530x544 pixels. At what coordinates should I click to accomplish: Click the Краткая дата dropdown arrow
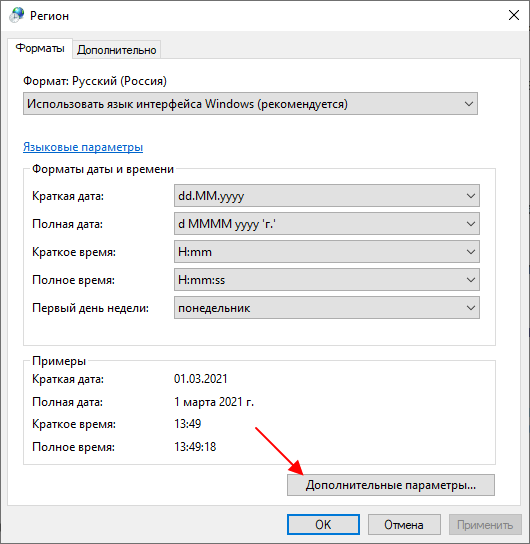point(471,196)
